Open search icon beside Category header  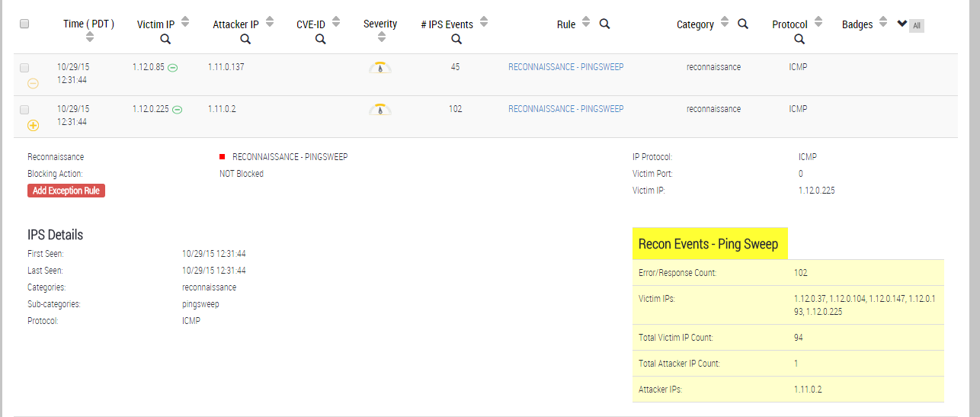click(743, 24)
